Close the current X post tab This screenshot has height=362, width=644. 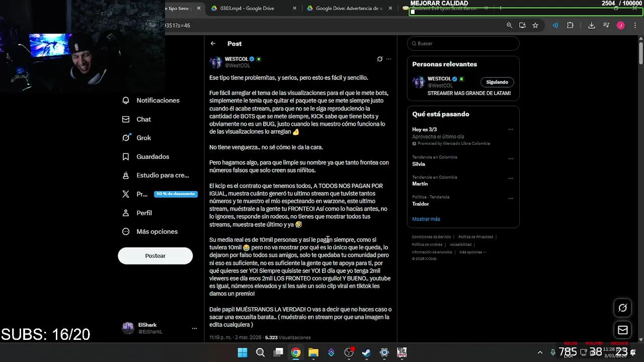(x=199, y=8)
